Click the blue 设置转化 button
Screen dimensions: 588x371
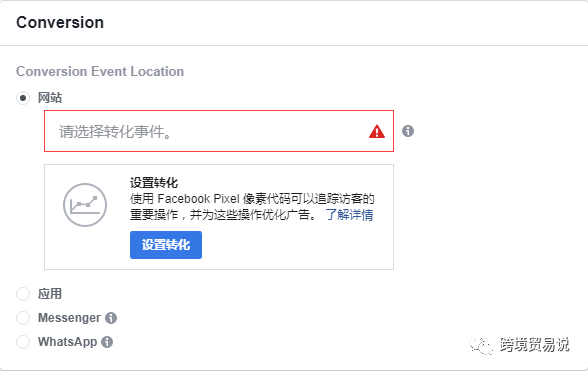tap(166, 245)
